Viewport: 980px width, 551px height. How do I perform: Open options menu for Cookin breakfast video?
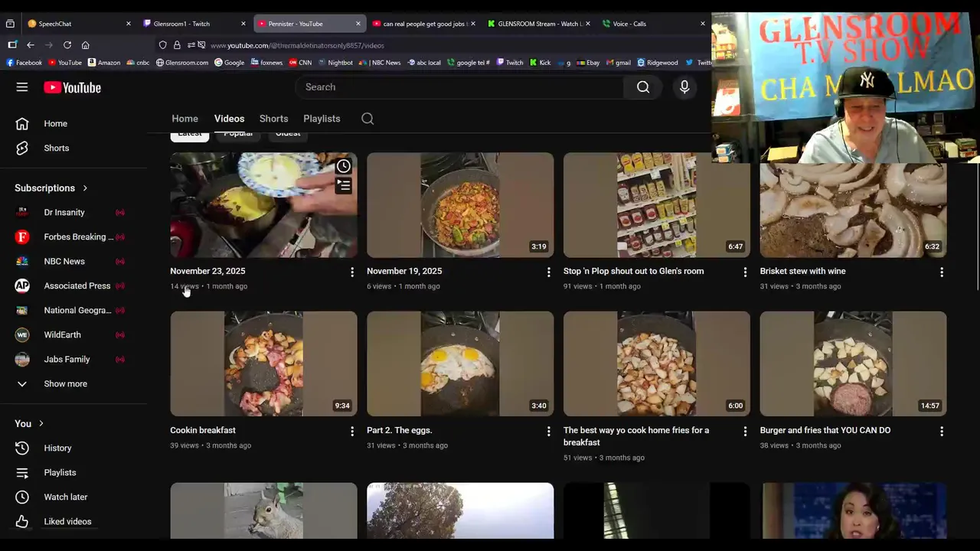352,431
